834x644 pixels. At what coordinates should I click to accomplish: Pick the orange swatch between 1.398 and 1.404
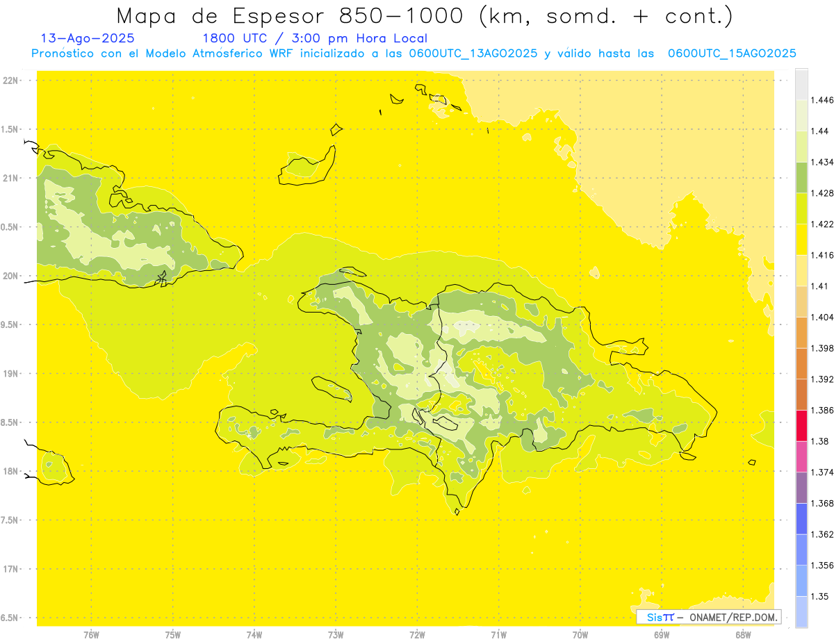(x=801, y=333)
